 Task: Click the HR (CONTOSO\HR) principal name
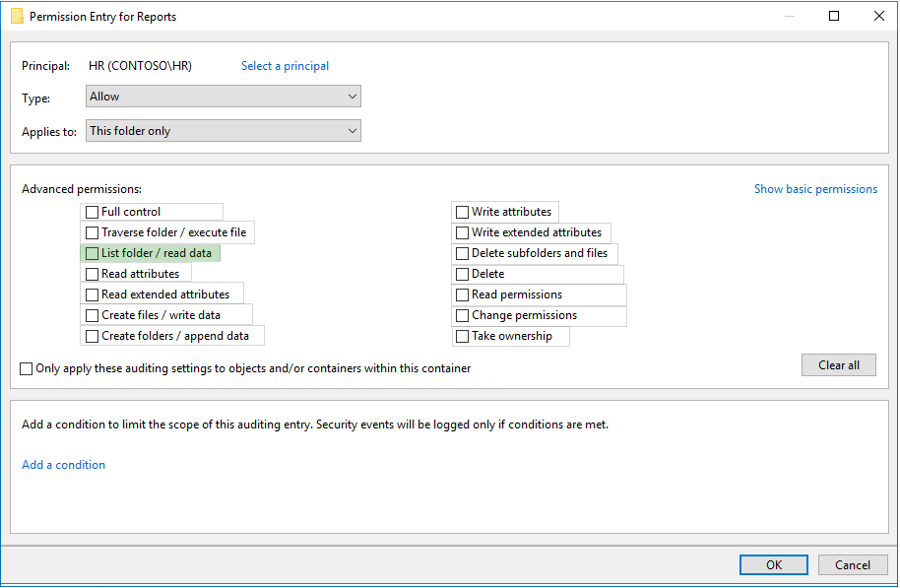[x=140, y=66]
